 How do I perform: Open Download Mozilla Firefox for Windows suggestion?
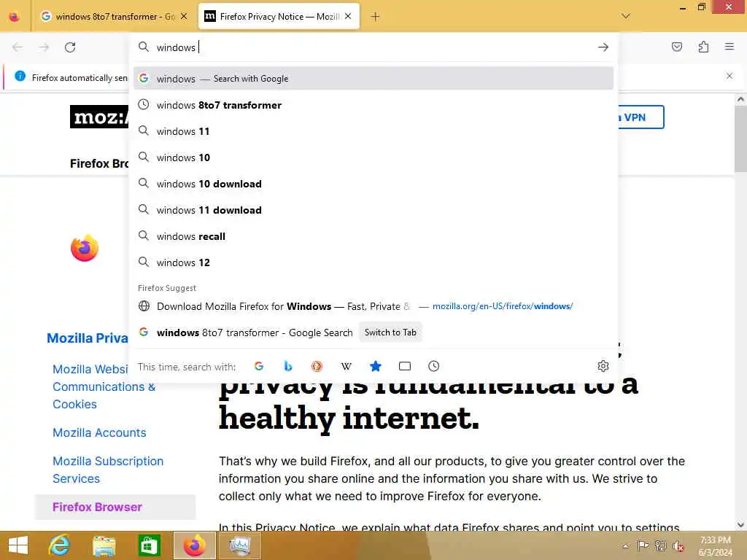(373, 306)
